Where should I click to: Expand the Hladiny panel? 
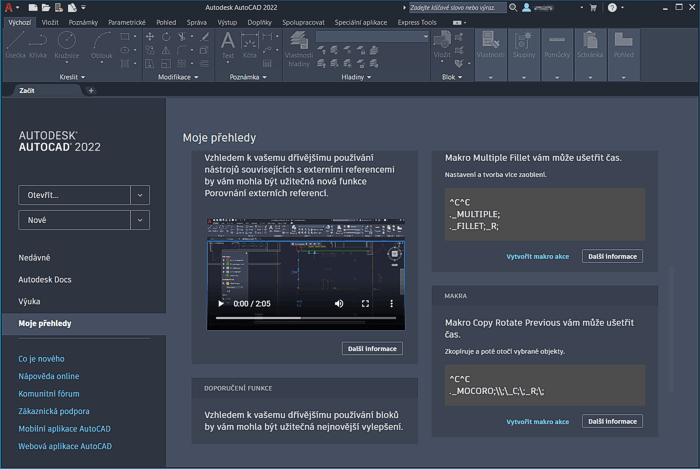[356, 77]
